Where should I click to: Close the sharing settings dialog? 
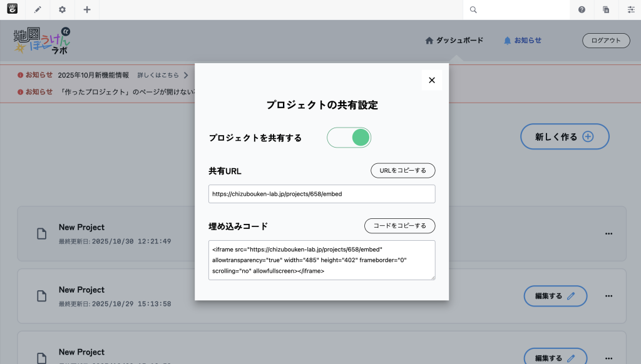click(x=431, y=80)
